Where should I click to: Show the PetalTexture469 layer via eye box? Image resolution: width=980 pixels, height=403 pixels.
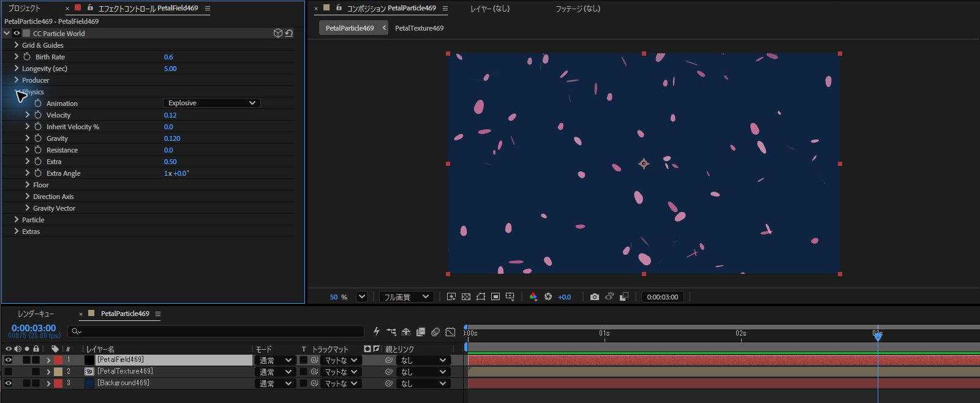click(x=9, y=371)
